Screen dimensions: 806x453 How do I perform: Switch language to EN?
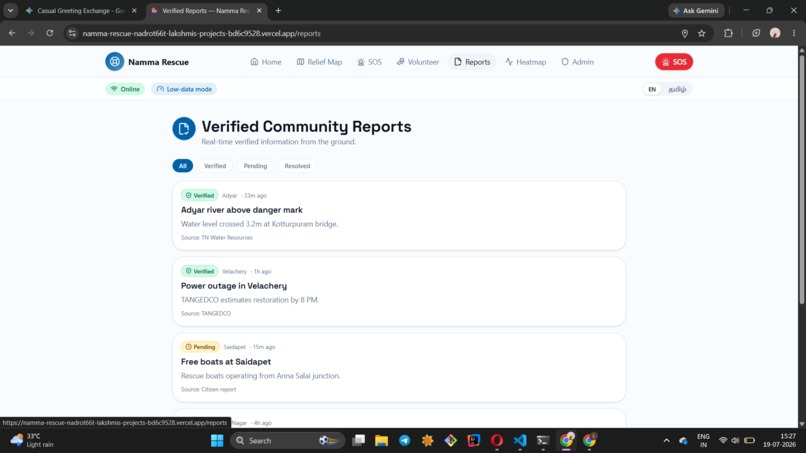[652, 89]
